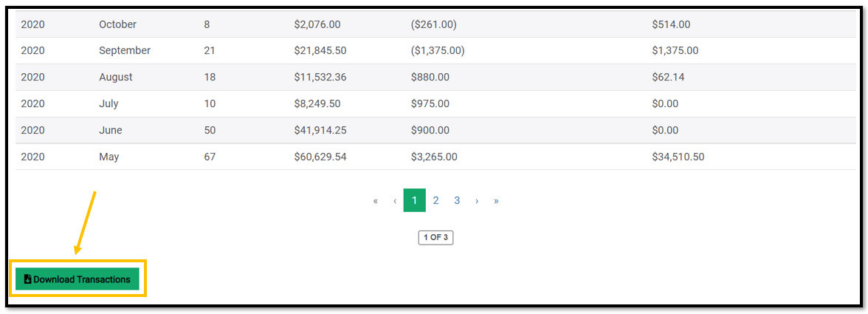
Task: Click the August month cell
Action: pos(116,77)
